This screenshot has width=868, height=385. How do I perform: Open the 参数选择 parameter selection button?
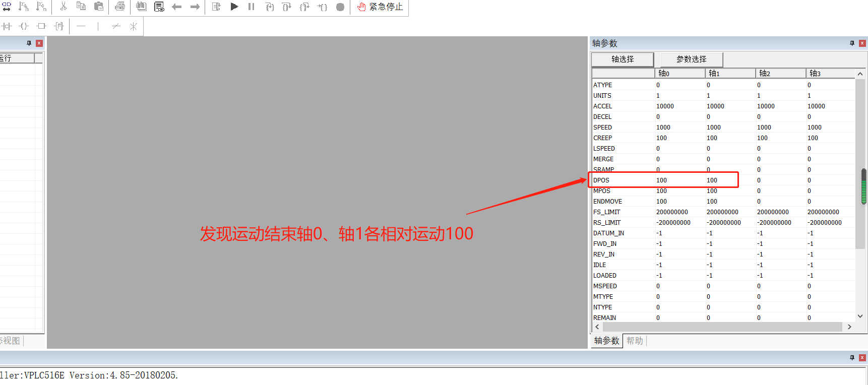(x=692, y=59)
